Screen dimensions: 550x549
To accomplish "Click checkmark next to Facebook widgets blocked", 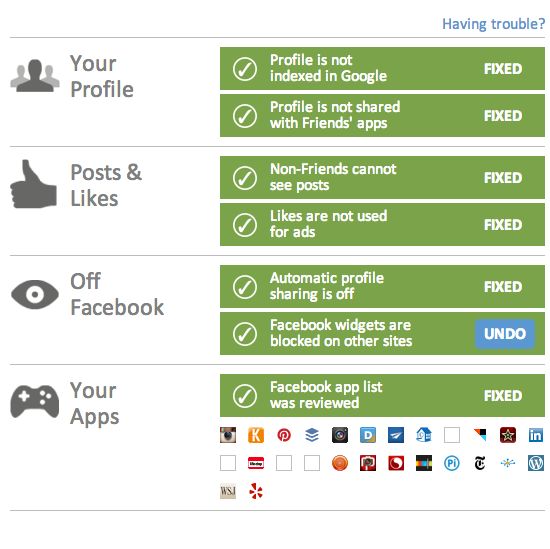I will click(245, 334).
